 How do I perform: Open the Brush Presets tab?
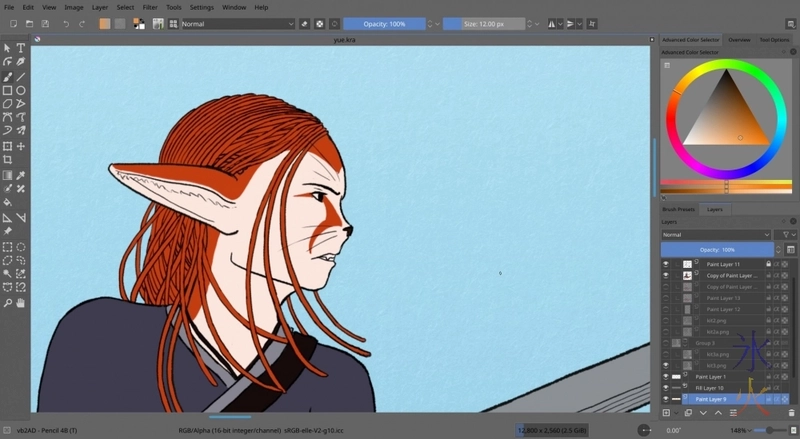pos(680,209)
